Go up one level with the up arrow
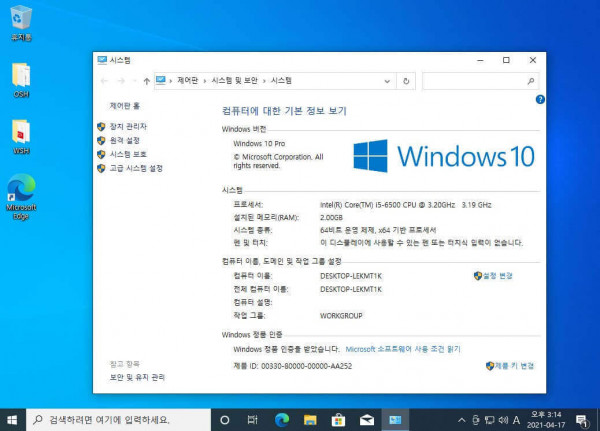Screen dimensions: 600x431 coord(147,81)
